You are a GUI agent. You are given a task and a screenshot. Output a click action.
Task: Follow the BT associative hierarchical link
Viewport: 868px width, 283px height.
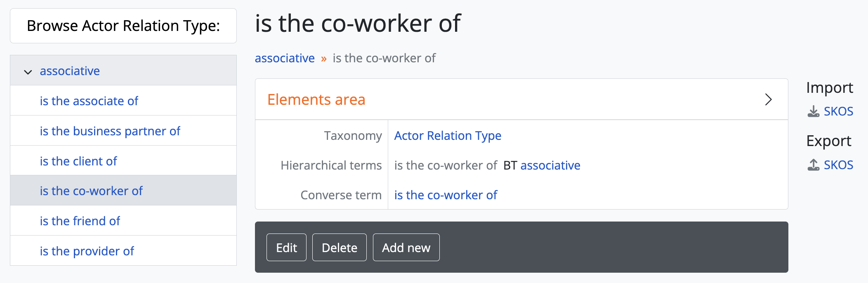click(x=550, y=165)
